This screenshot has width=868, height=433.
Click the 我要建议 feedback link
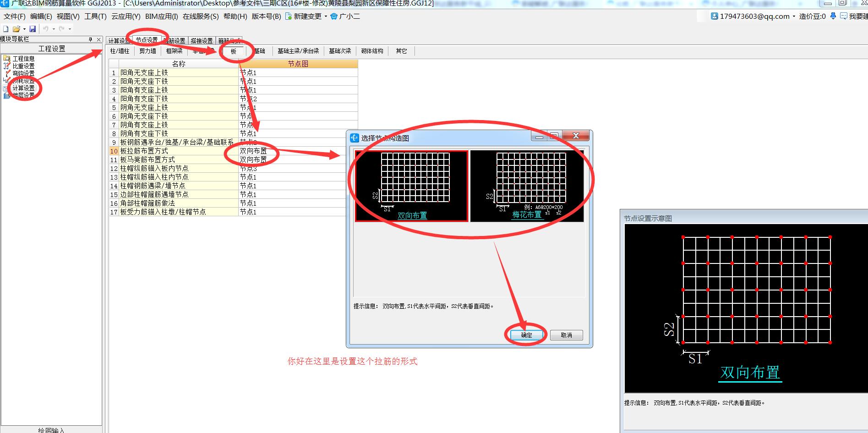click(x=858, y=16)
